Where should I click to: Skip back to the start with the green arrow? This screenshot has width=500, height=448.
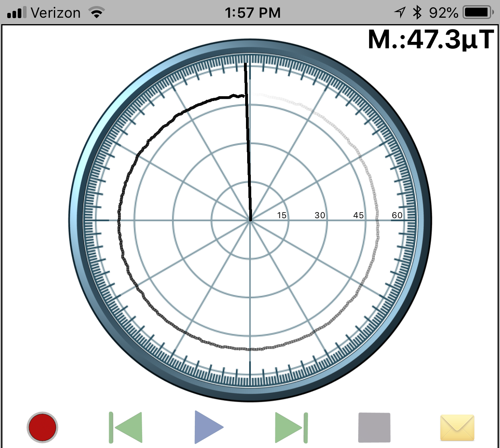click(x=126, y=427)
